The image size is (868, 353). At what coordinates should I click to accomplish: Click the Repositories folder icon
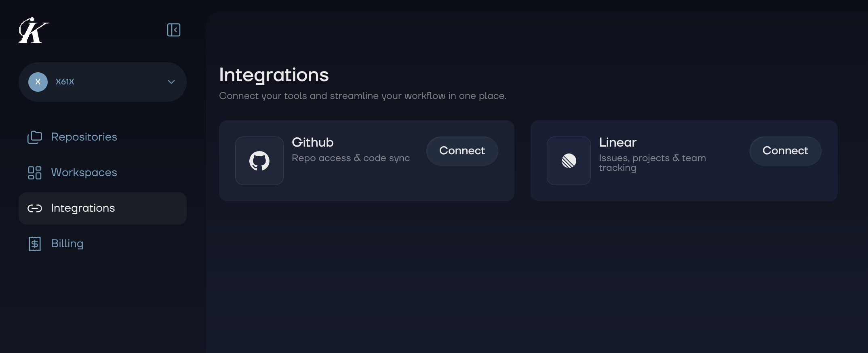[x=35, y=137]
